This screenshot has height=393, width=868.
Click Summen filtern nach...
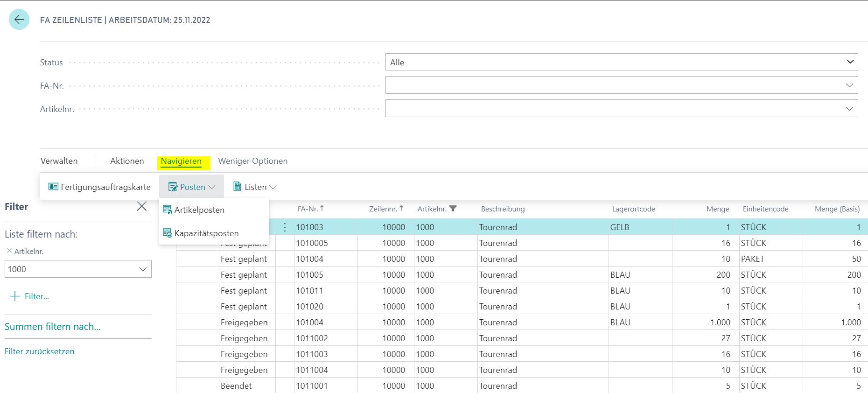point(52,327)
